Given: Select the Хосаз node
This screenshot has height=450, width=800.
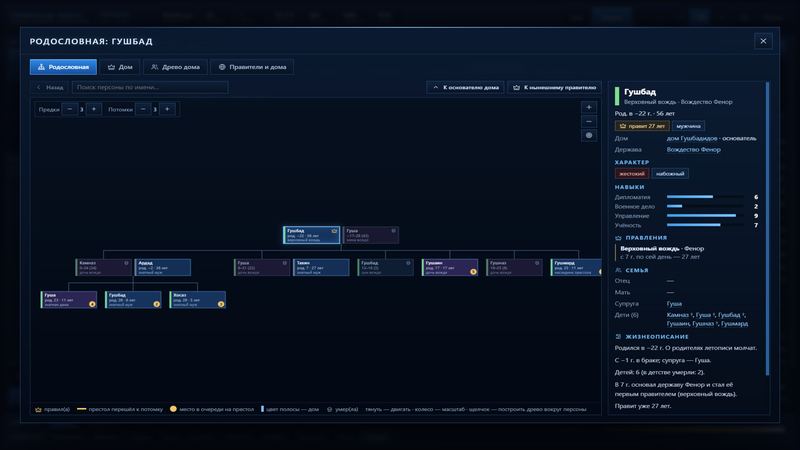Looking at the screenshot, I should pos(197,299).
